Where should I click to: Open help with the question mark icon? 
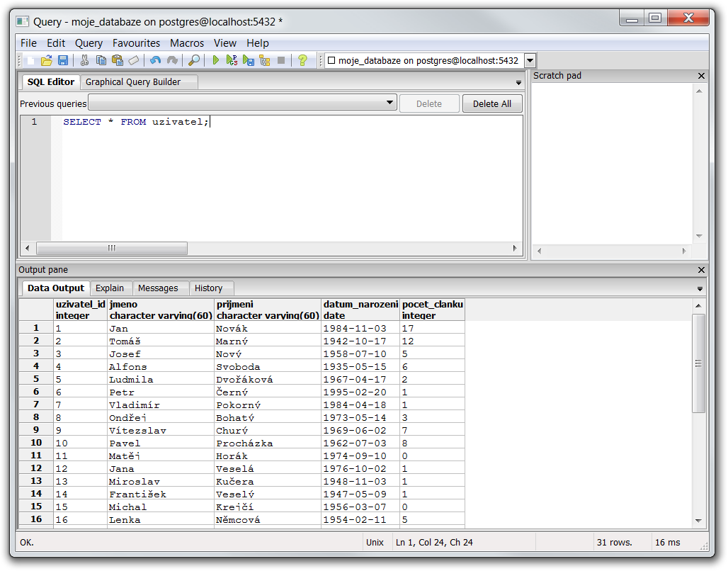click(302, 60)
